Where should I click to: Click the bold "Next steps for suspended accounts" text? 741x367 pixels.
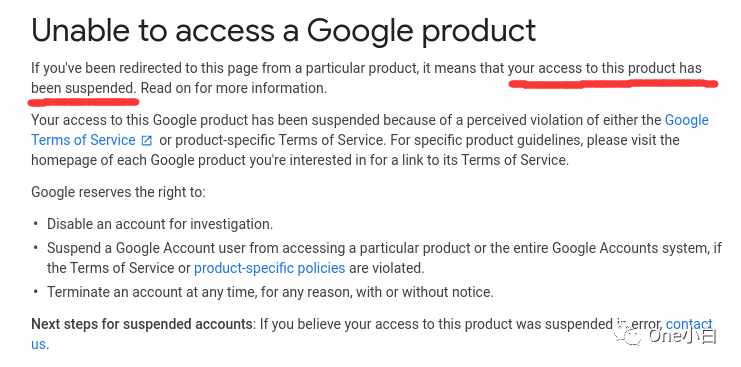142,324
